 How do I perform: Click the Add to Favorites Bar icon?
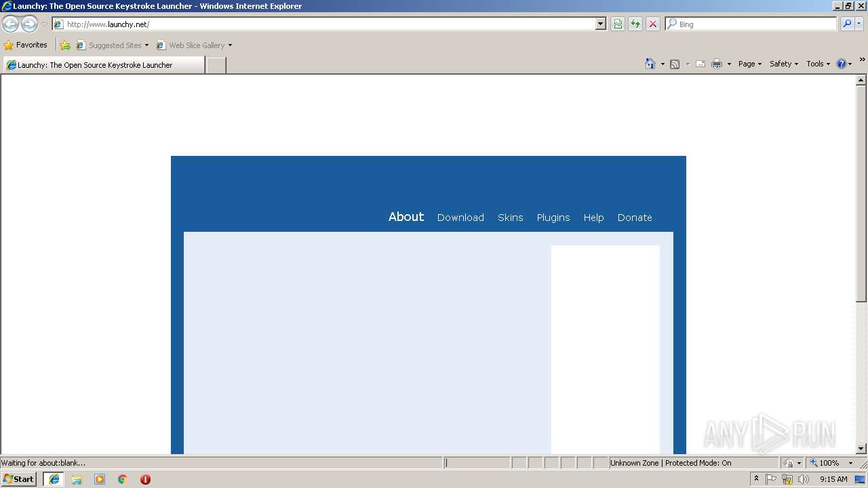tap(65, 45)
